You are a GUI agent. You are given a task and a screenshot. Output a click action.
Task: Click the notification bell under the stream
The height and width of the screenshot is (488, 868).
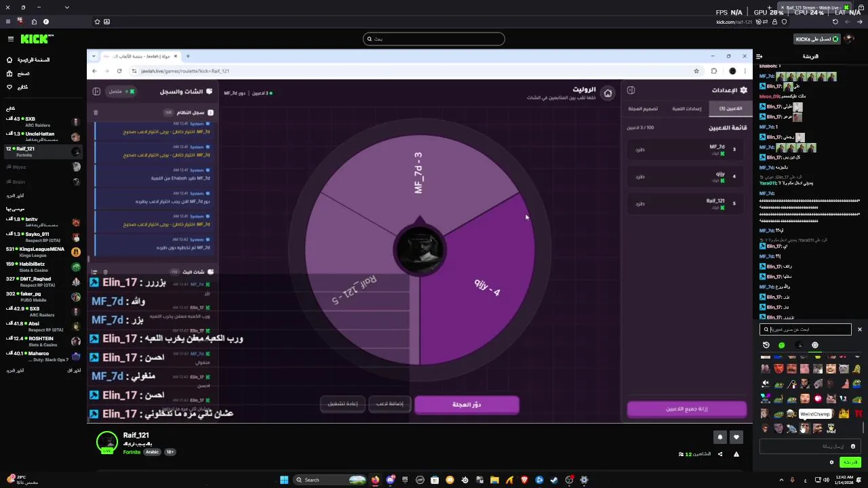coord(720,437)
